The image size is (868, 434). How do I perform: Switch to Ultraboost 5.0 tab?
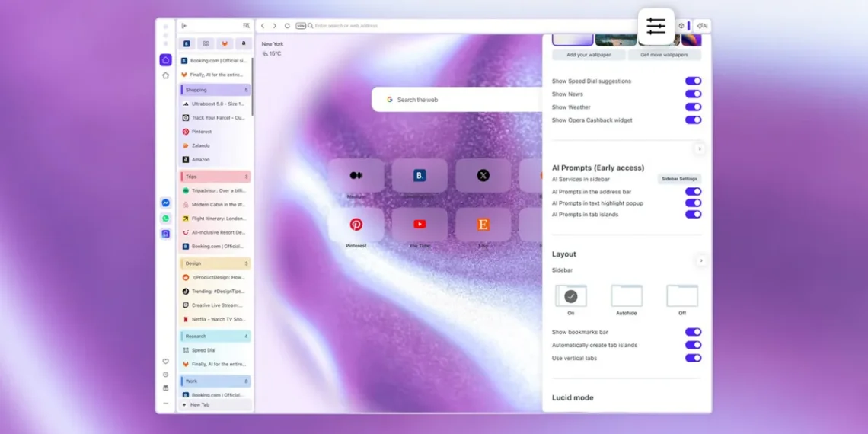[x=215, y=104]
